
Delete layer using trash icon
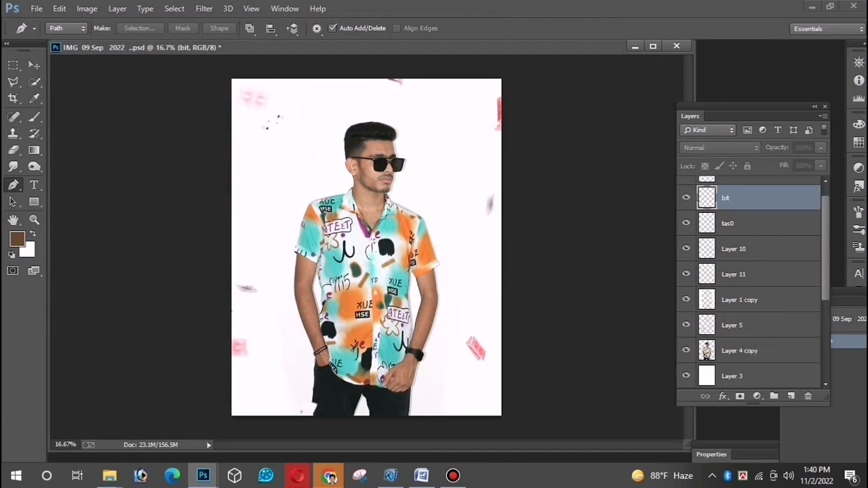tap(808, 396)
